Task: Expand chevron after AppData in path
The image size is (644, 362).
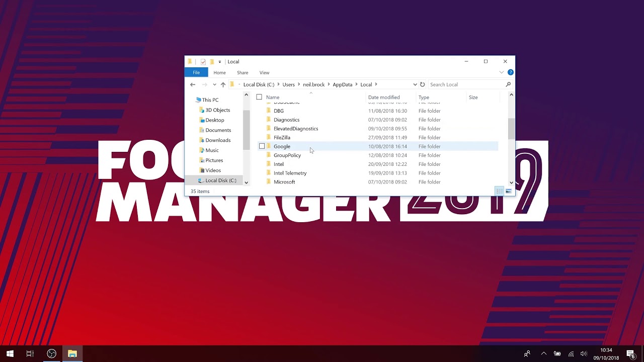Action: tap(356, 84)
